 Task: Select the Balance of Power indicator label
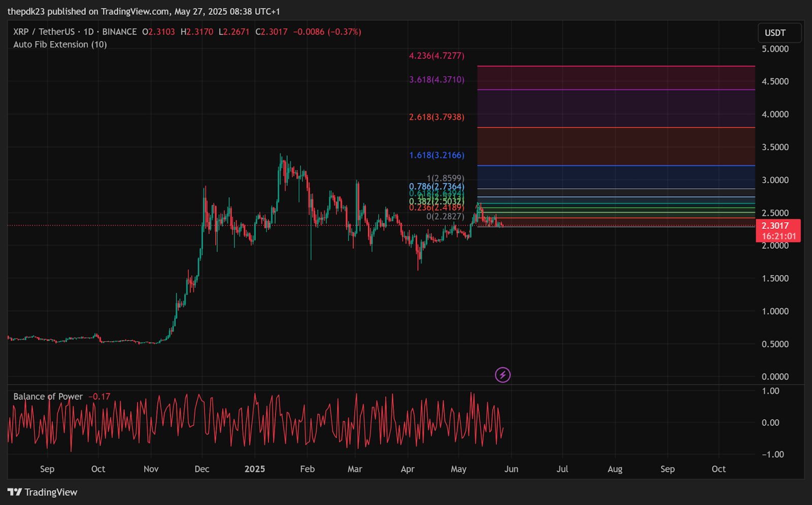point(48,396)
